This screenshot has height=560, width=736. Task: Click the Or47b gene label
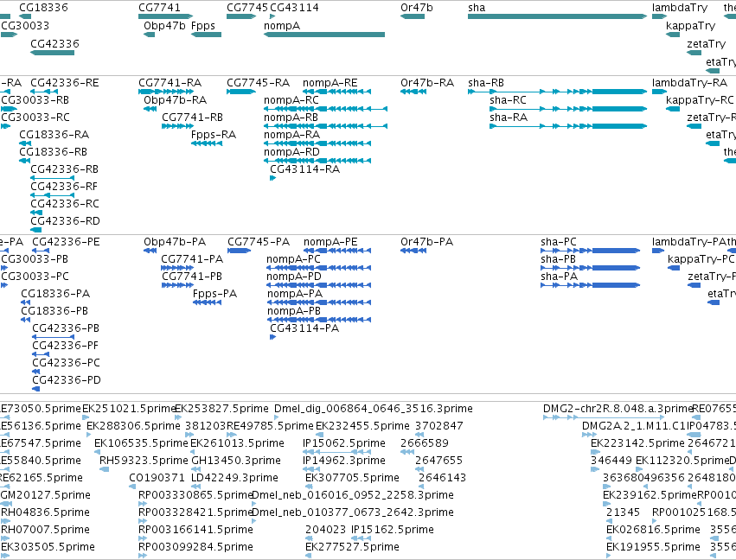coord(417,8)
